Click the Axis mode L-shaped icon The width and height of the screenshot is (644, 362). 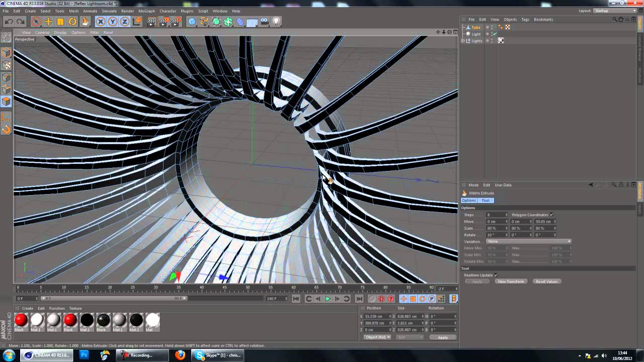[x=7, y=117]
